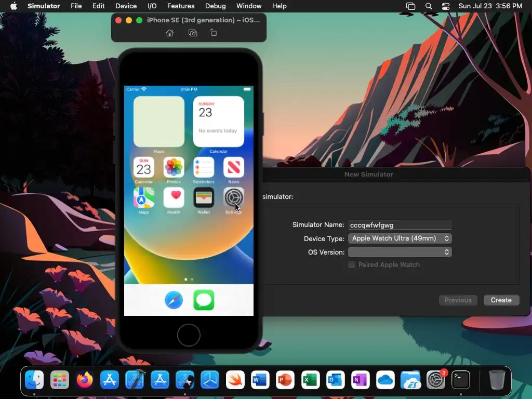Launch Firefox from the Dock

[x=85, y=380]
